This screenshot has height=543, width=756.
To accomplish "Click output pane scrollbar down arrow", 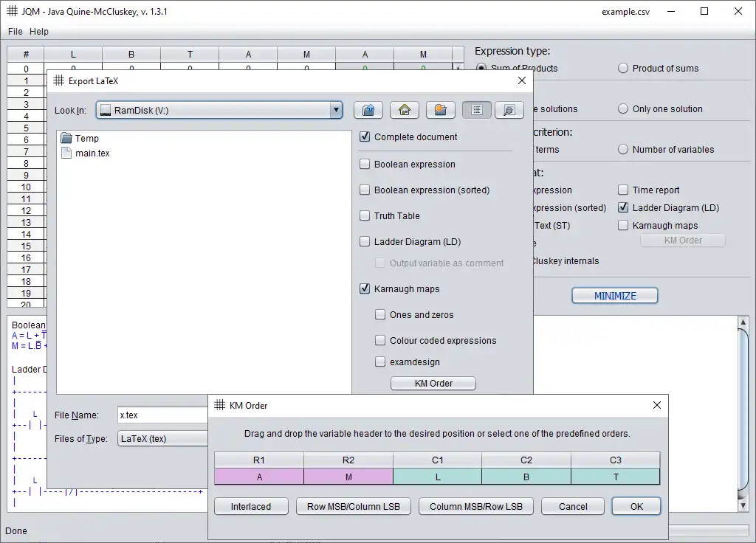I will click(743, 505).
